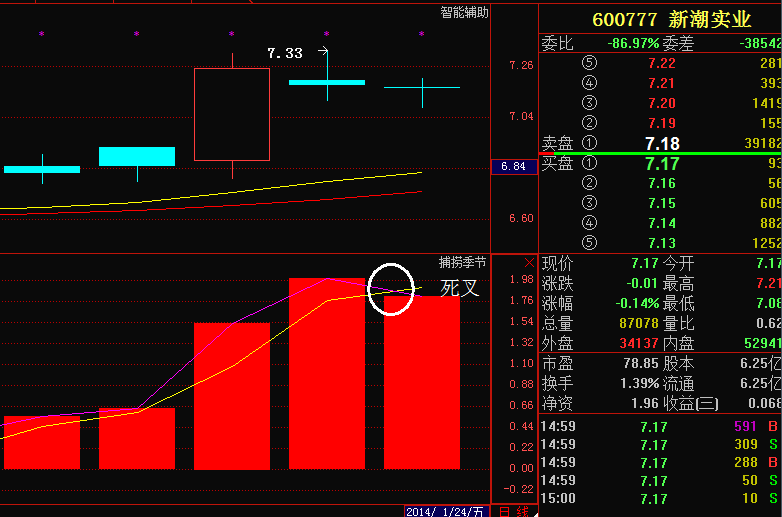Click the third purple asterisk above red candle
This screenshot has height=517, width=782.
[231, 34]
